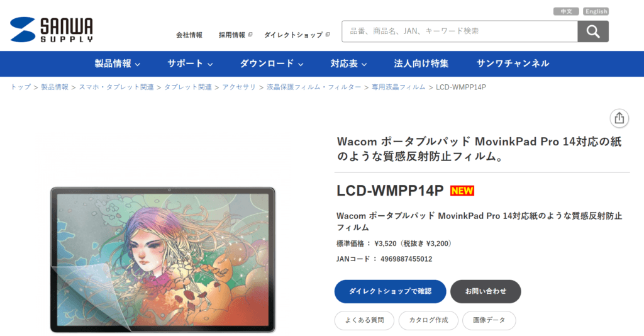Screen dimensions: 644x336
Task: Click the magnifying glass search icon
Action: click(x=592, y=31)
